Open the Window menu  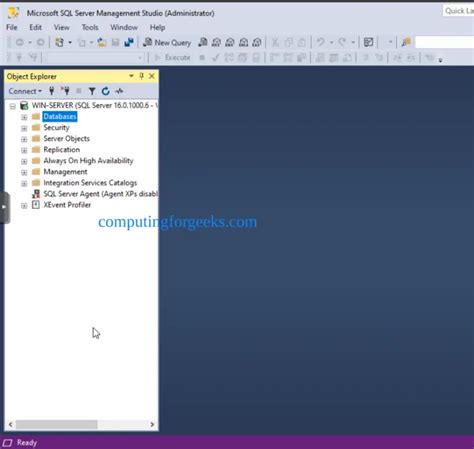tap(124, 27)
